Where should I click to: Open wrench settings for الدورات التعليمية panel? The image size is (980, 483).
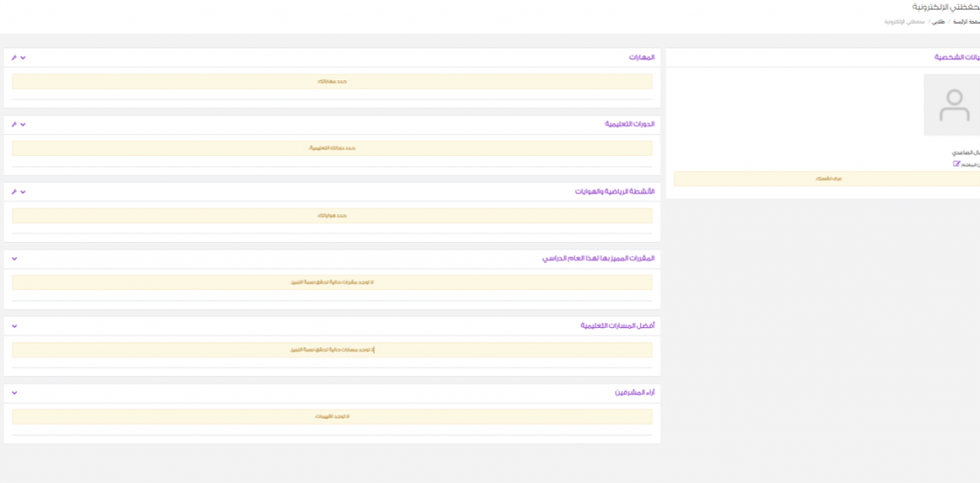pos(13,124)
